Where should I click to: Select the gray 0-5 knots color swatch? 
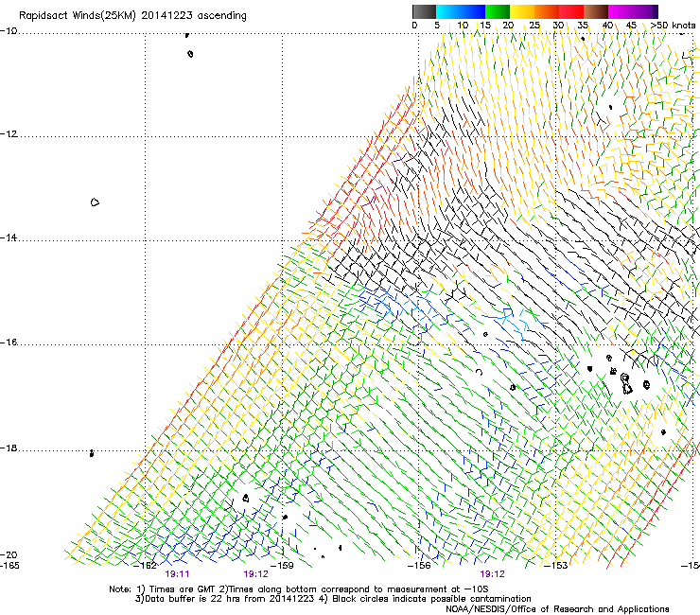[x=424, y=11]
